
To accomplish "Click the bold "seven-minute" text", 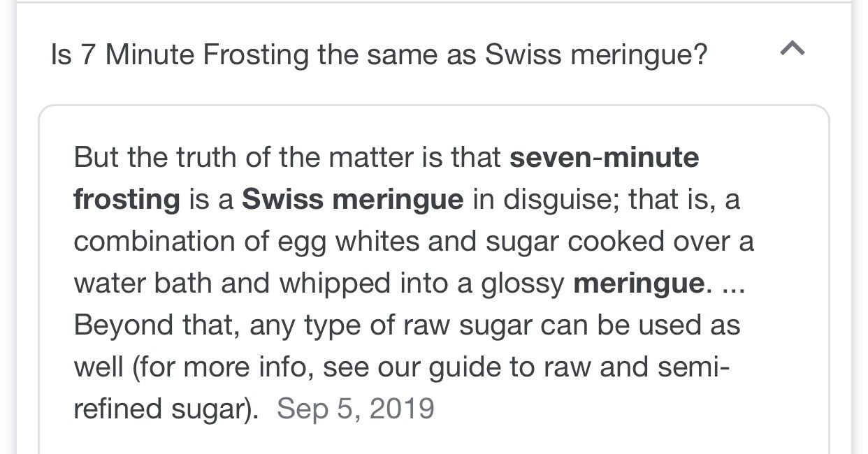I will tap(604, 157).
